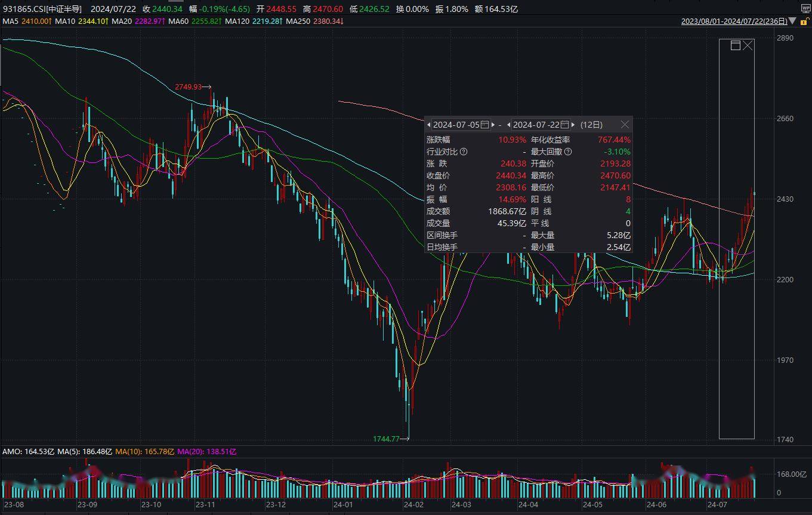
Task: Open the start date calendar icon for 2024-07-05
Action: click(485, 125)
